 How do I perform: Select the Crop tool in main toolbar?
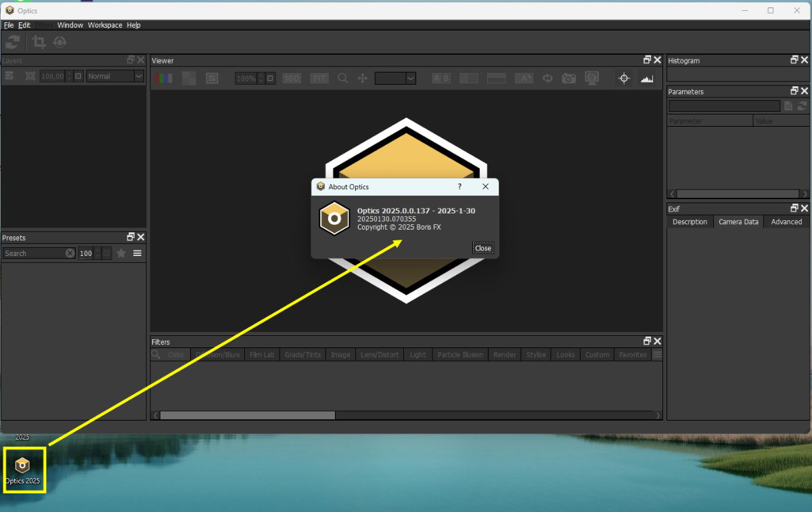pyautogui.click(x=39, y=42)
